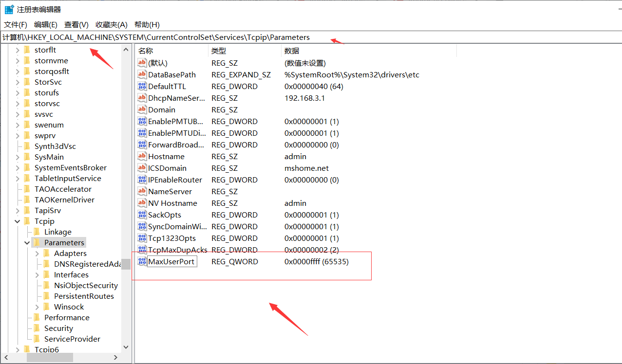This screenshot has width=622, height=364.
Task: Click the string icon beside NameServer
Action: (x=142, y=191)
